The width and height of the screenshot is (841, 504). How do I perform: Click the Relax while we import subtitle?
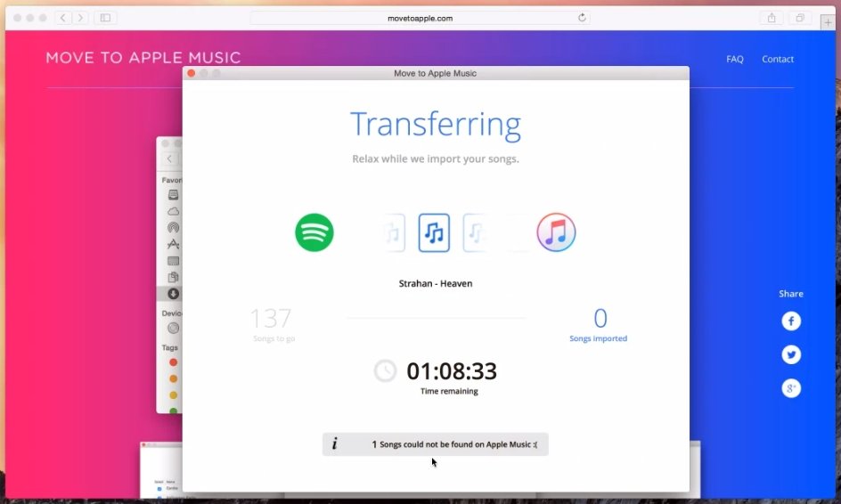click(436, 159)
